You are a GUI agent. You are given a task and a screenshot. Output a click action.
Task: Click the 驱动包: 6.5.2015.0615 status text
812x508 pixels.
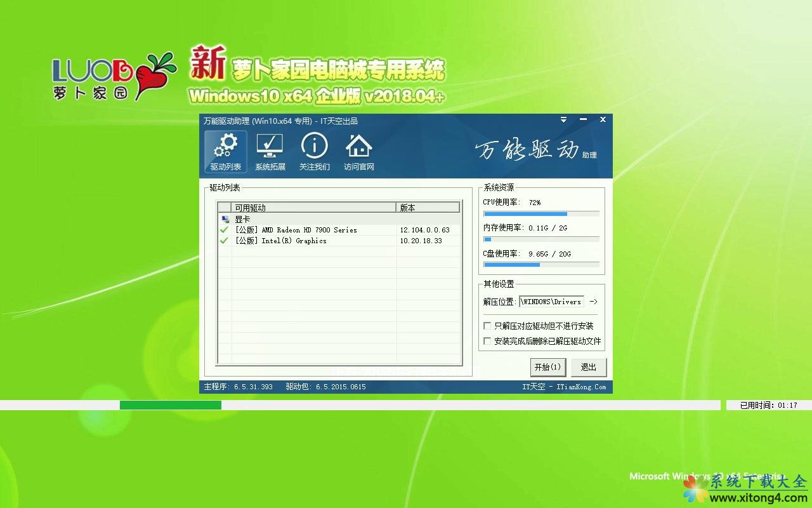point(325,387)
